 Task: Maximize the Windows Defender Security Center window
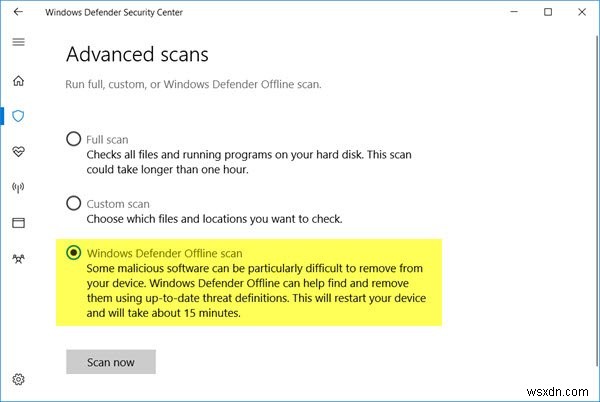[x=547, y=12]
